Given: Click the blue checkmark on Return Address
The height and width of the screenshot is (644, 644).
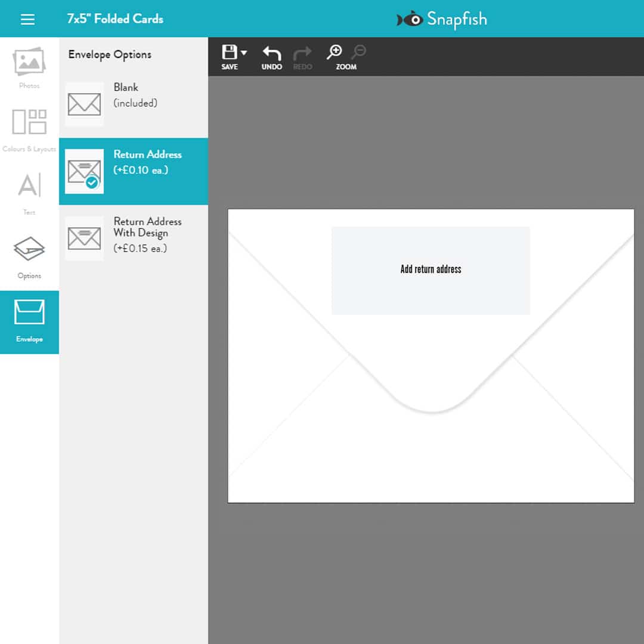Looking at the screenshot, I should 91,182.
